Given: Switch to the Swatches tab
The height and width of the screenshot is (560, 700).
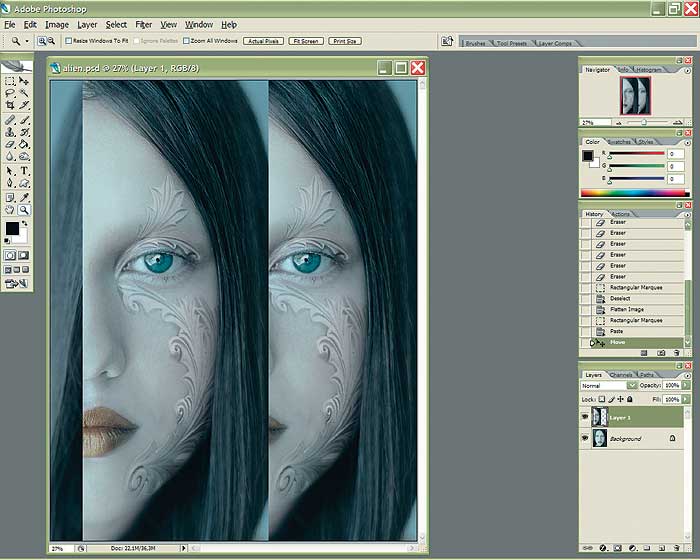Looking at the screenshot, I should [620, 142].
